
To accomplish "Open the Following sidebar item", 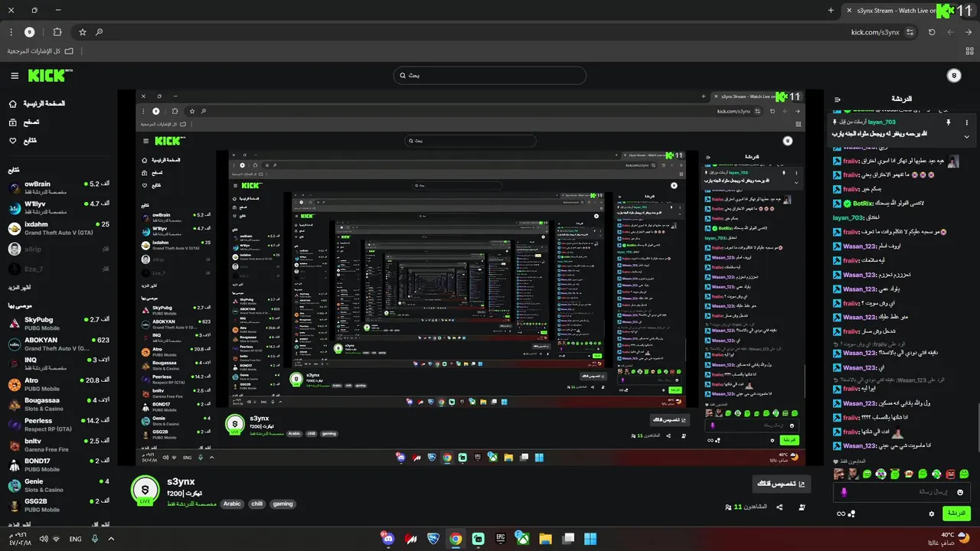I will coord(23,141).
